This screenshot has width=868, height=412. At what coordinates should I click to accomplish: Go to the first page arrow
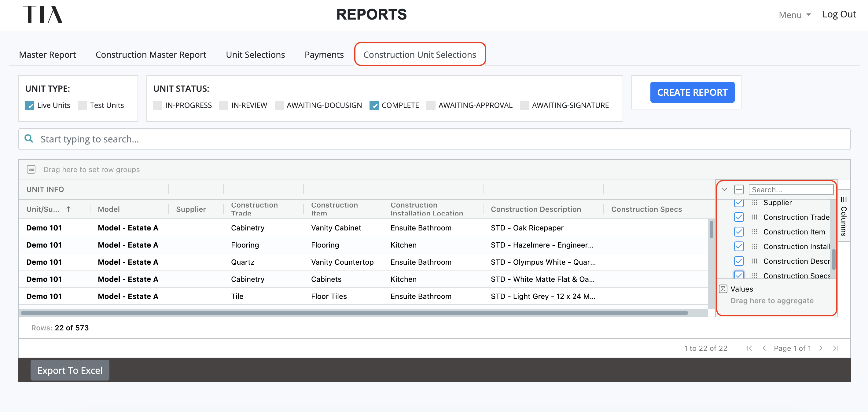point(749,348)
